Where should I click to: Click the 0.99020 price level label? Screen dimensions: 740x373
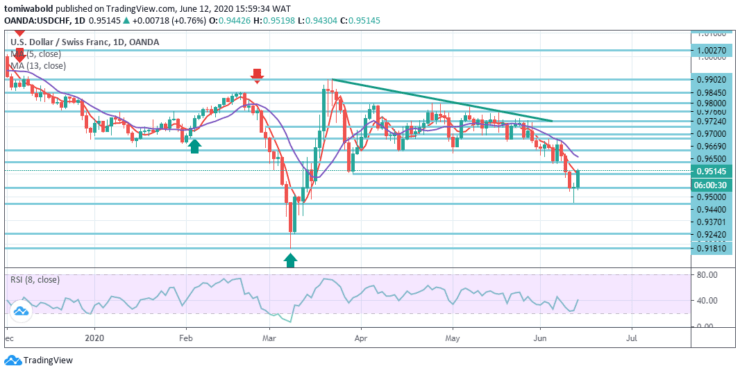(x=713, y=81)
